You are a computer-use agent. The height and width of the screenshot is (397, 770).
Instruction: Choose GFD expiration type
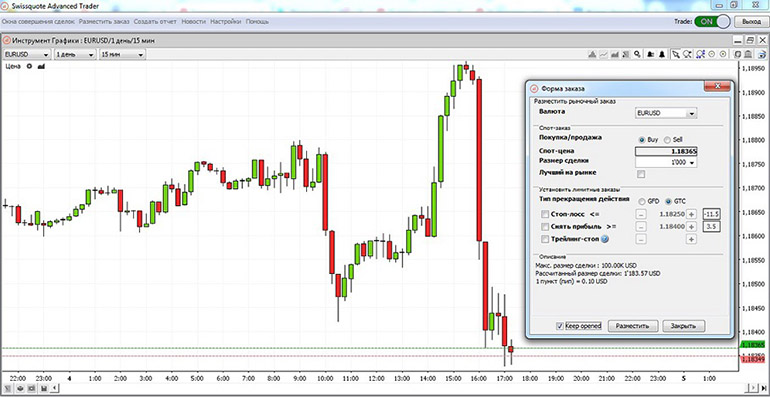point(642,201)
